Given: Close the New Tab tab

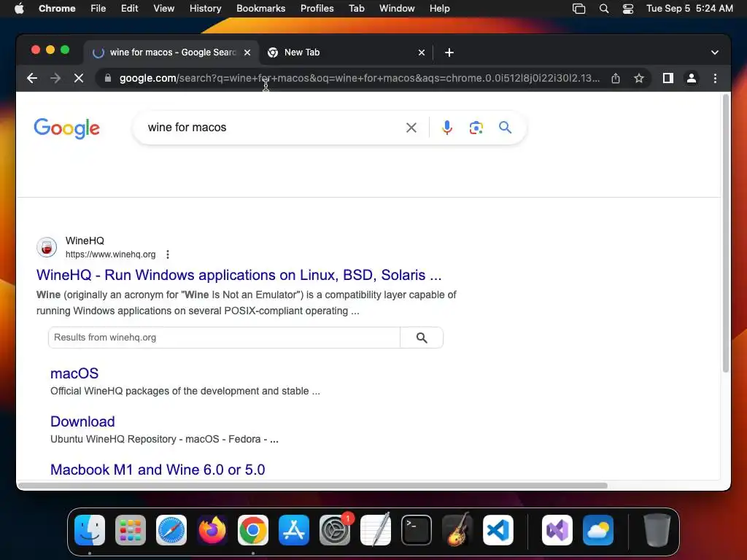Looking at the screenshot, I should pyautogui.click(x=421, y=52).
